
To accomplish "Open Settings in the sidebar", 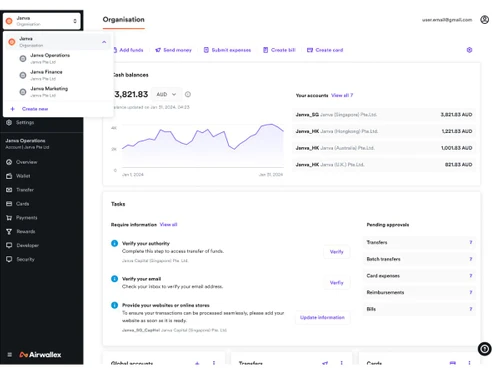I will (25, 122).
